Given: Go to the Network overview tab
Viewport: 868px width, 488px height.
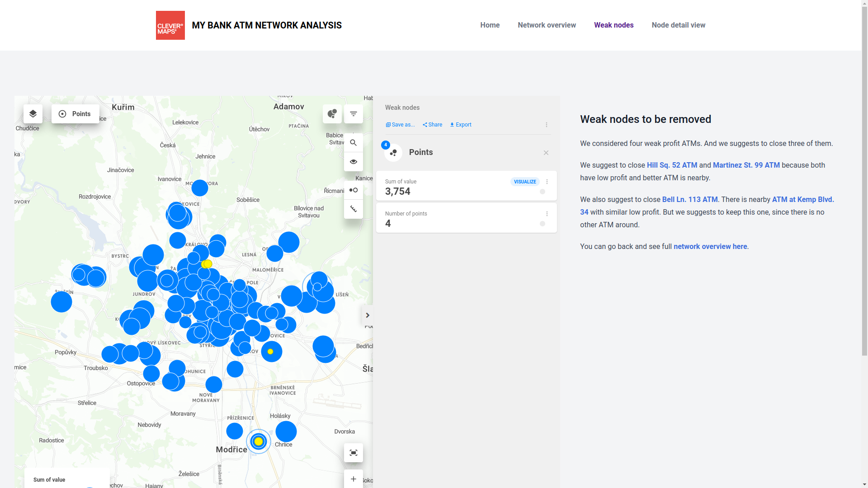Looking at the screenshot, I should point(547,25).
